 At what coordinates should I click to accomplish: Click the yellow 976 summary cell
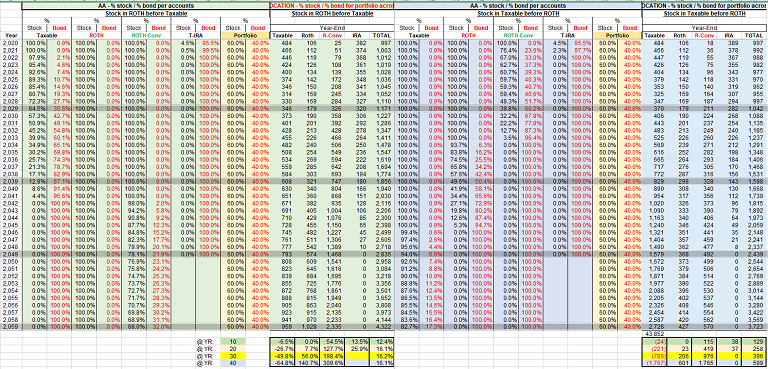(704, 356)
